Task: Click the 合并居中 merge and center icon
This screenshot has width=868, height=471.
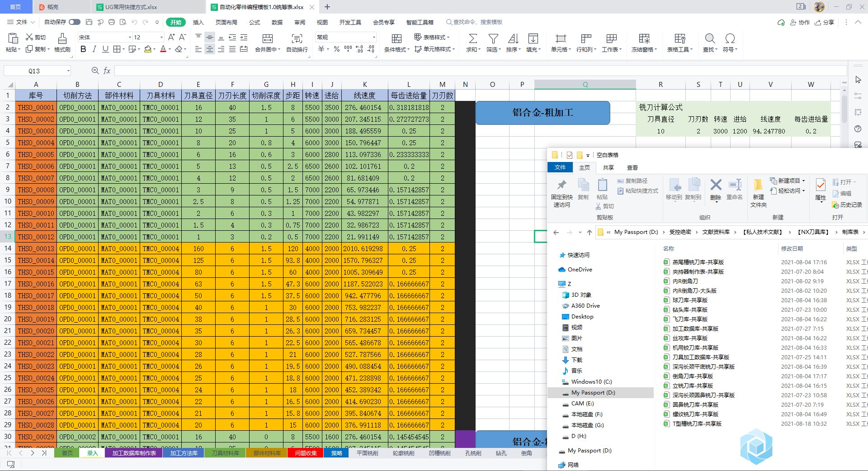Action: pos(268,38)
